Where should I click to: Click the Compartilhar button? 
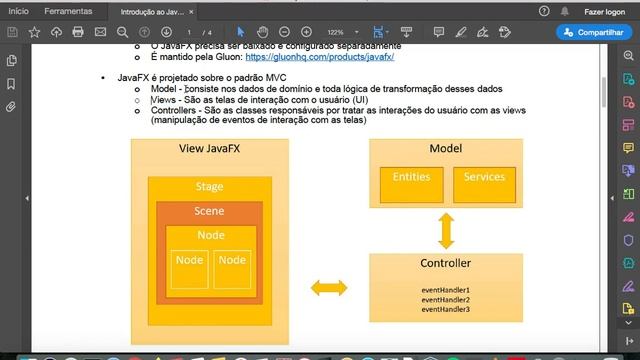(x=594, y=32)
